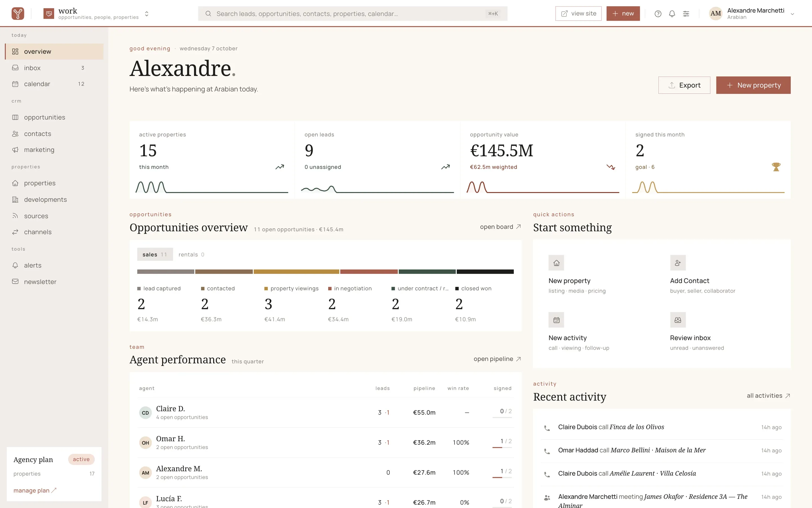Click the new button in header
812x508 pixels.
pyautogui.click(x=623, y=14)
